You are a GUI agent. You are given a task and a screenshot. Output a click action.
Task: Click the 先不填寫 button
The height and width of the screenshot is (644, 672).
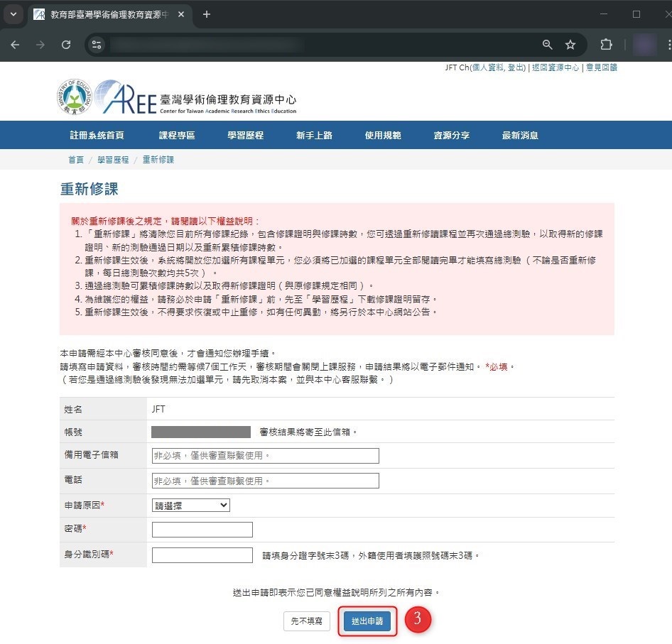(x=306, y=621)
